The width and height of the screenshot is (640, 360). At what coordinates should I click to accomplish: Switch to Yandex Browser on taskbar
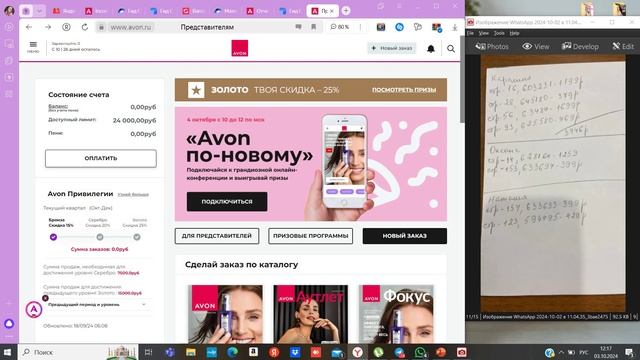pos(358,352)
